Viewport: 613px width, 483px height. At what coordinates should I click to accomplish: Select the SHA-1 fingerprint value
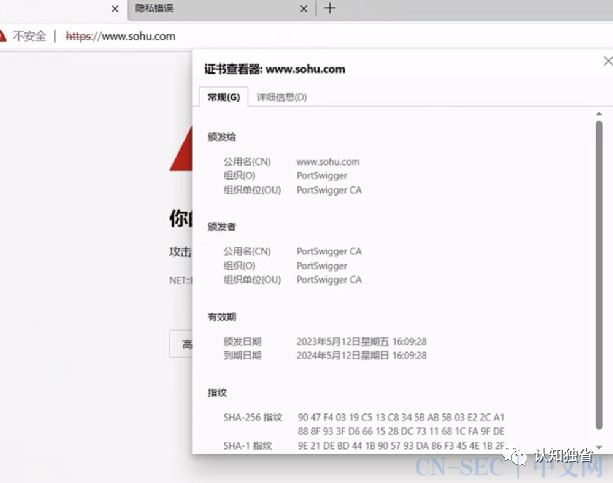click(x=401, y=446)
